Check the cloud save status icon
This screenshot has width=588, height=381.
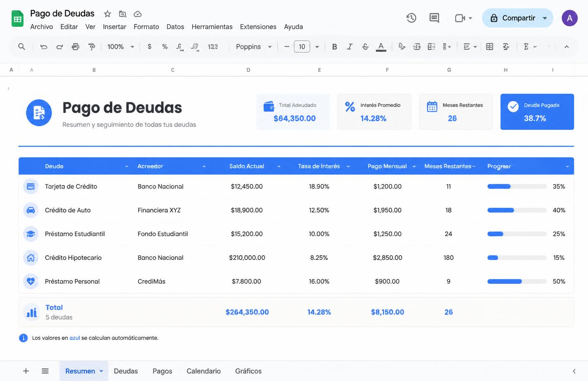click(137, 14)
